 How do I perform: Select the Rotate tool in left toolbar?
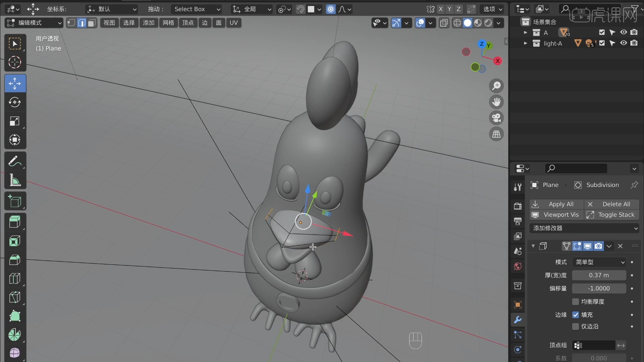tap(15, 102)
